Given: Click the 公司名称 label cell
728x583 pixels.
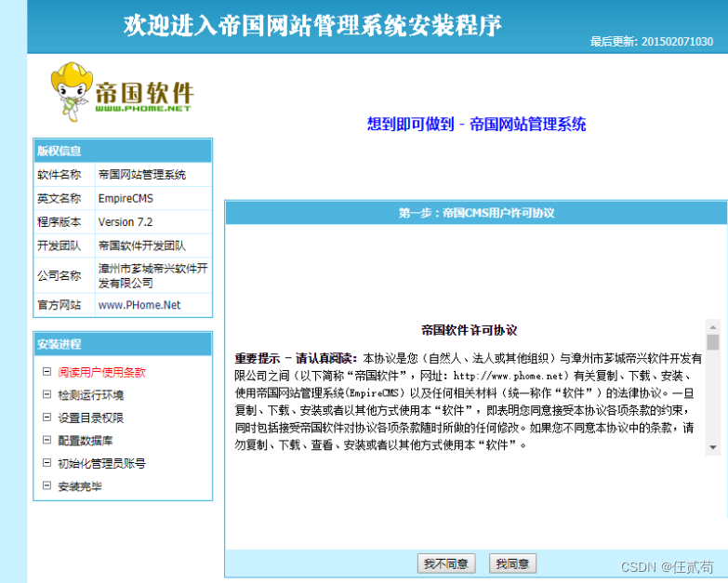Looking at the screenshot, I should tap(64, 275).
